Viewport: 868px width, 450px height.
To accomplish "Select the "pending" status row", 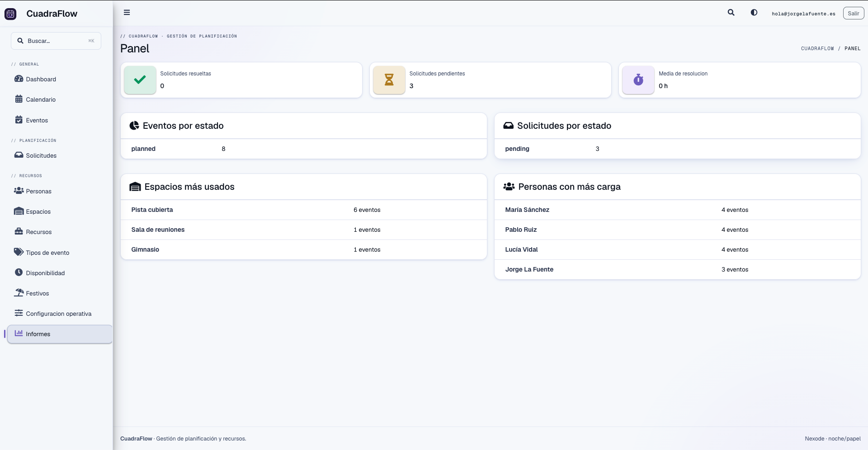I will [x=678, y=149].
